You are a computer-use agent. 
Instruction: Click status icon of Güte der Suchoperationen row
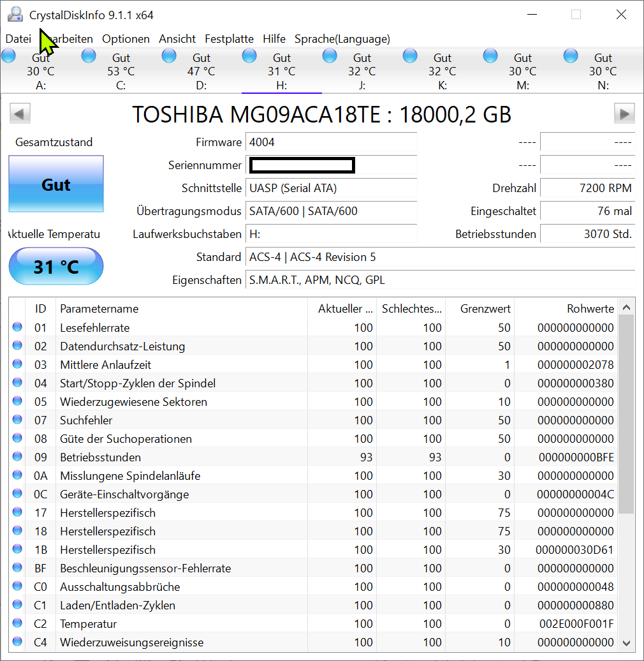click(x=17, y=438)
